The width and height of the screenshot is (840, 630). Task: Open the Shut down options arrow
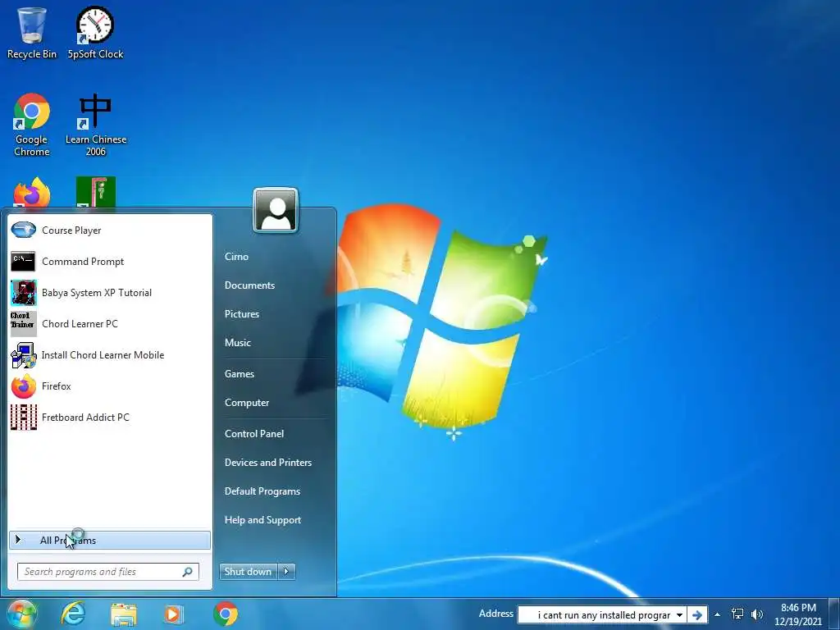coord(286,572)
